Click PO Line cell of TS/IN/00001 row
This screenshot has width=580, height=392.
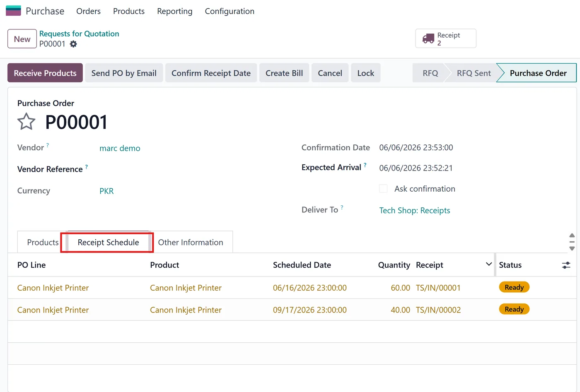click(x=53, y=288)
